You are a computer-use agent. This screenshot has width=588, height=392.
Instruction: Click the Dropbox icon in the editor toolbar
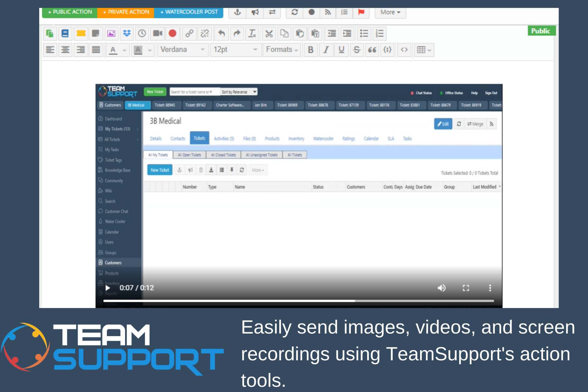(127, 33)
